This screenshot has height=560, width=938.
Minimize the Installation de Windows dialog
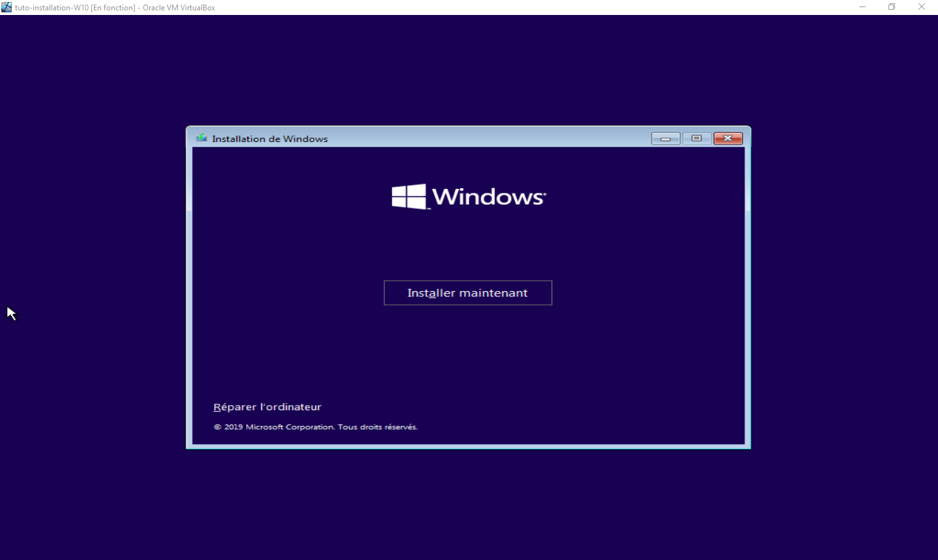click(x=665, y=138)
